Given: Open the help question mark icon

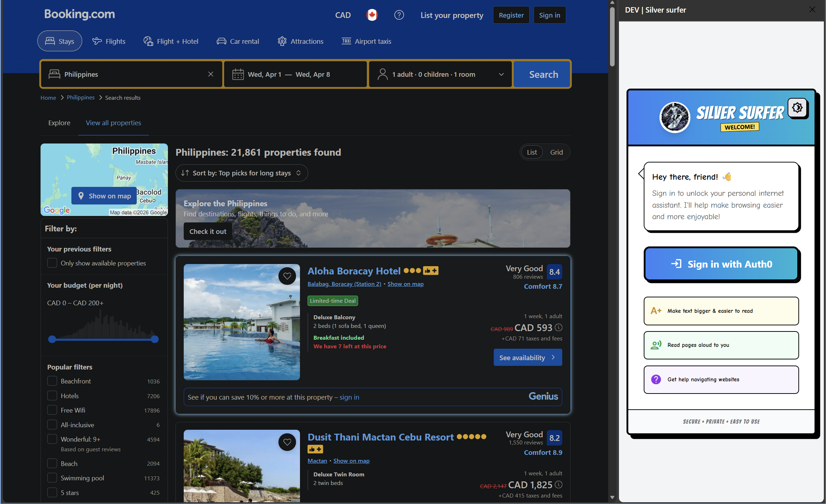Looking at the screenshot, I should [x=399, y=15].
